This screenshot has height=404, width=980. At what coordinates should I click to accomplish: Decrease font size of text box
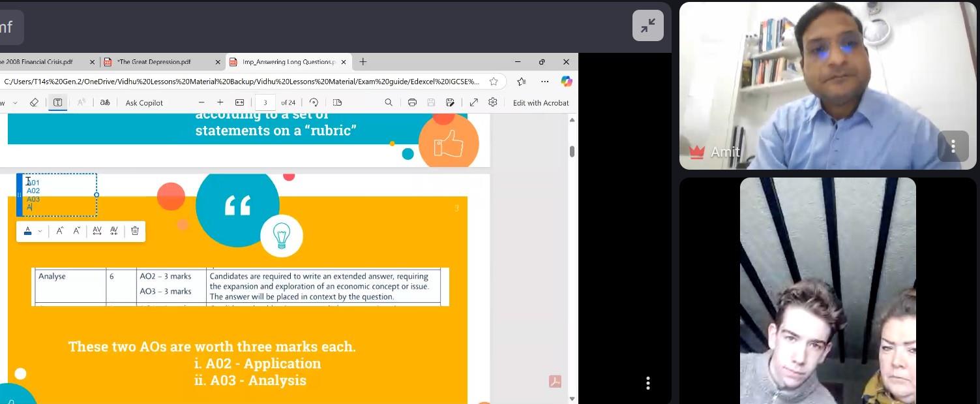pyautogui.click(x=77, y=230)
